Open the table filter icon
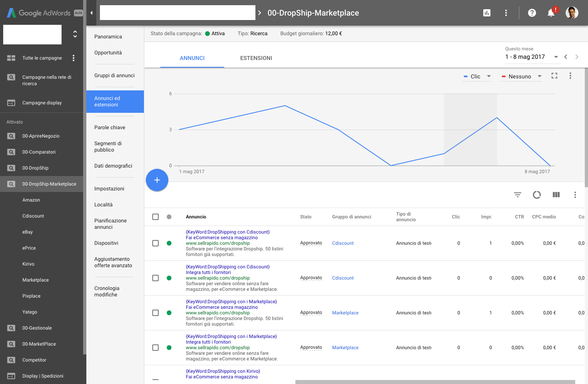 [518, 195]
